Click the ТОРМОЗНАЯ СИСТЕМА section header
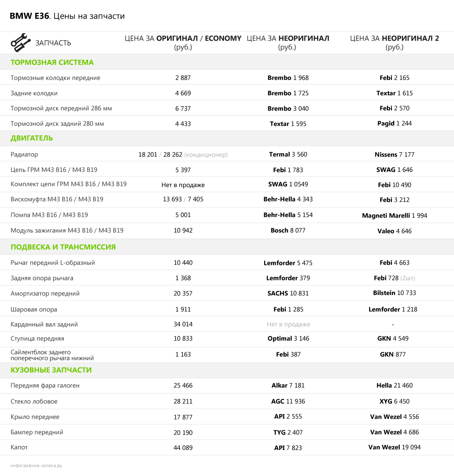This screenshot has width=454, height=476. [x=52, y=62]
